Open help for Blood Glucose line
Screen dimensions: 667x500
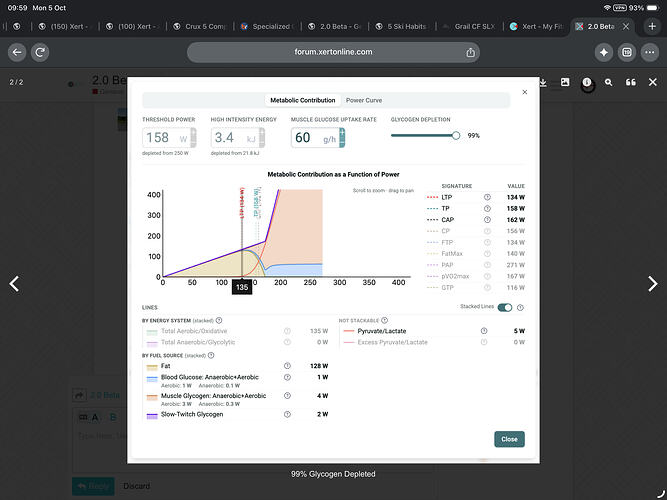(287, 377)
